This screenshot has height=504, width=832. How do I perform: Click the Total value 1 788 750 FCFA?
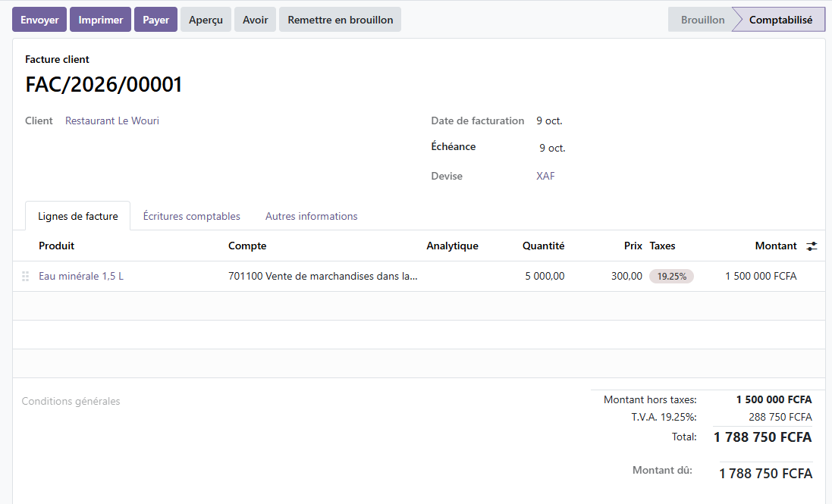(762, 437)
